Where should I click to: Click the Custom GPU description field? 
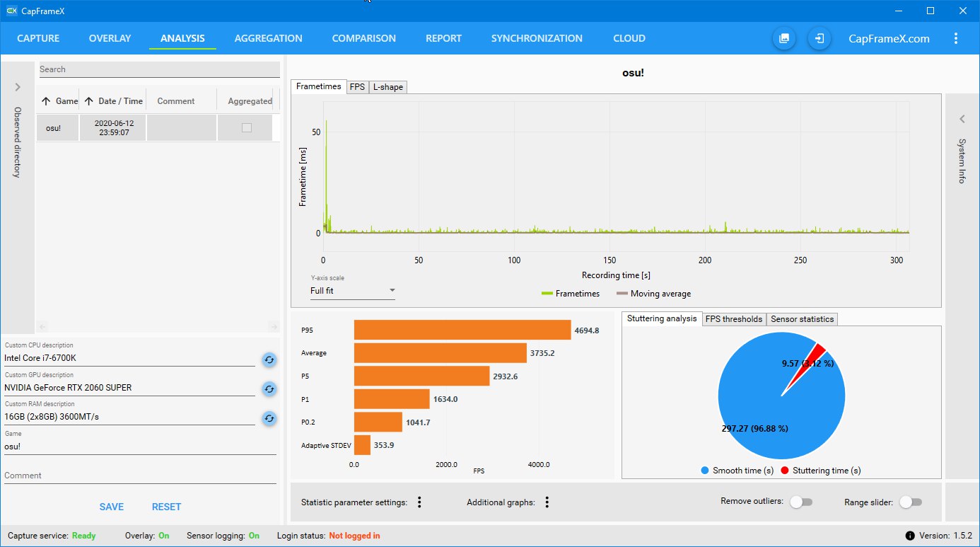tap(129, 388)
